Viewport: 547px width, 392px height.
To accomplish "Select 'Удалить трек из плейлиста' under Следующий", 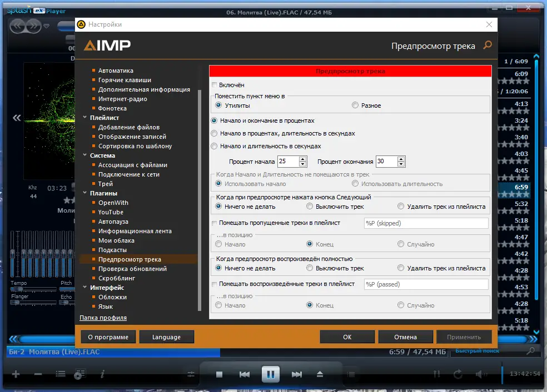I will [401, 207].
